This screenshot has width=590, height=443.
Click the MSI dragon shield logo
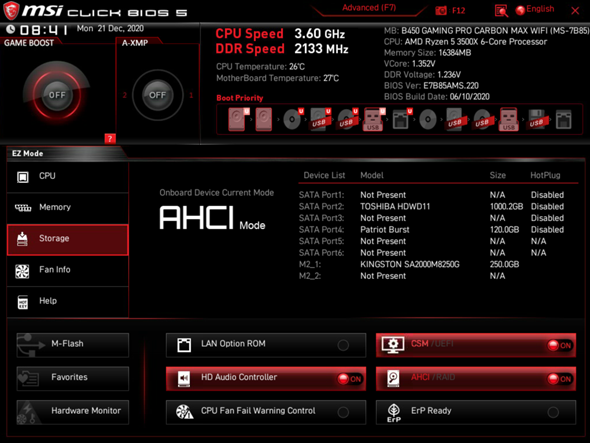pos(11,11)
